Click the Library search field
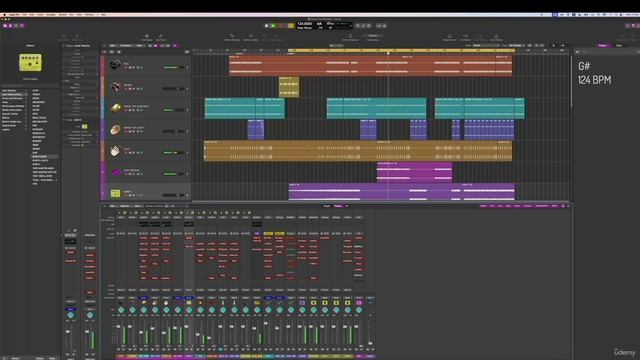The width and height of the screenshot is (640, 360). pos(31,85)
